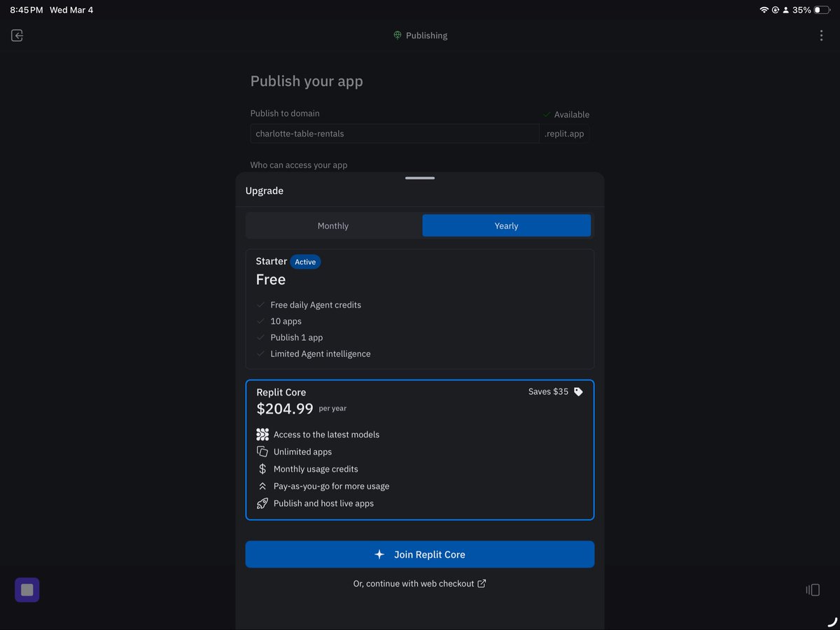Click the Saves $35 price tag icon

pyautogui.click(x=578, y=392)
